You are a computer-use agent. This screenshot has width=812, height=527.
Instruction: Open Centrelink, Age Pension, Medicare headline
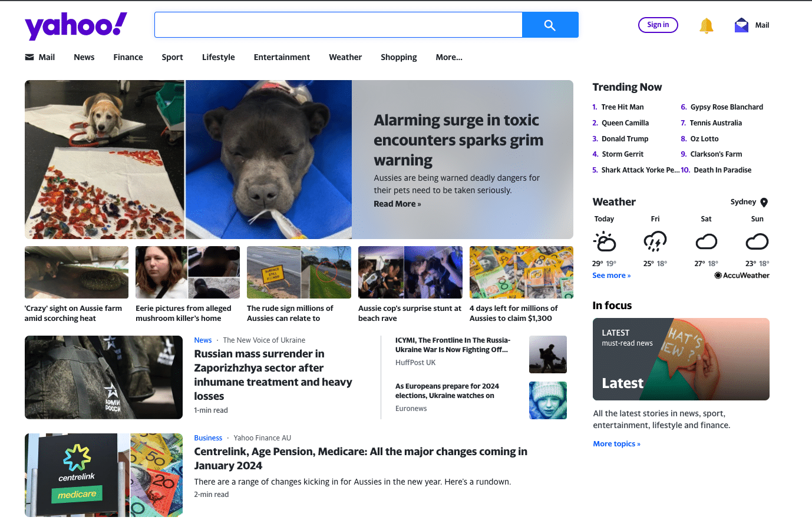(x=361, y=459)
